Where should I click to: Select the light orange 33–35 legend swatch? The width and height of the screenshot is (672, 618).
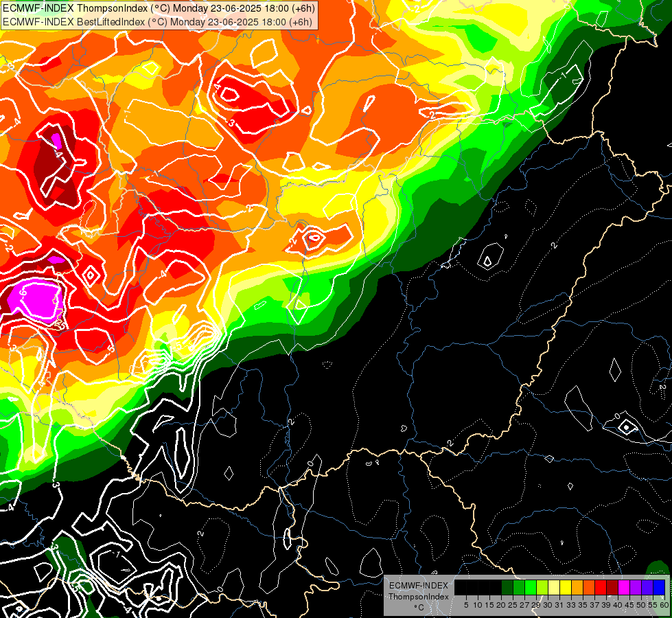[x=577, y=587]
